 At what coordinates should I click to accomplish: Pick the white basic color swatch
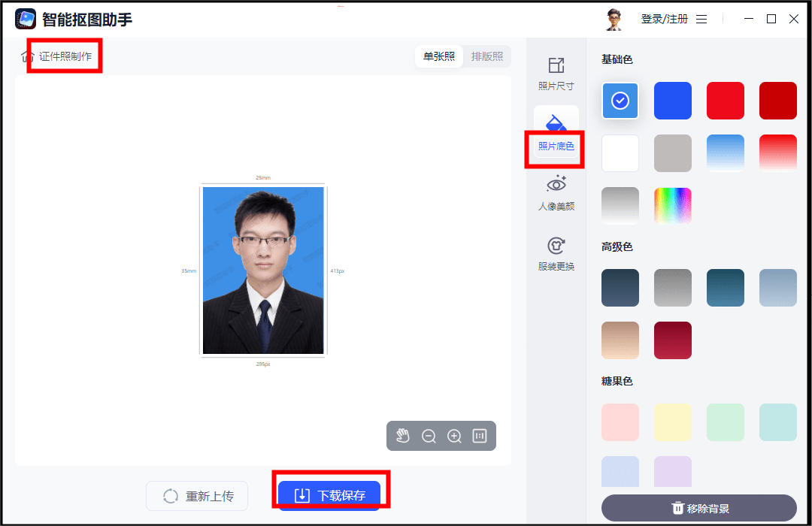620,153
